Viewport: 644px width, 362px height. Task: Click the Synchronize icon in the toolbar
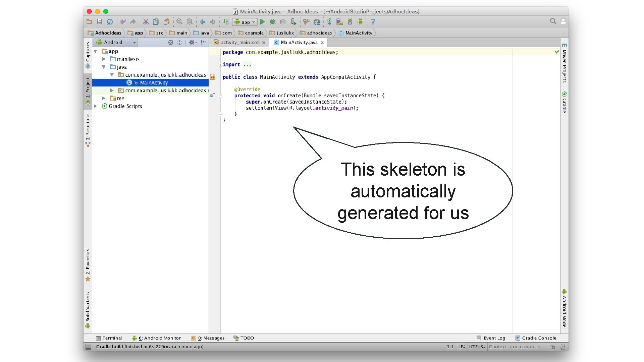(x=110, y=22)
